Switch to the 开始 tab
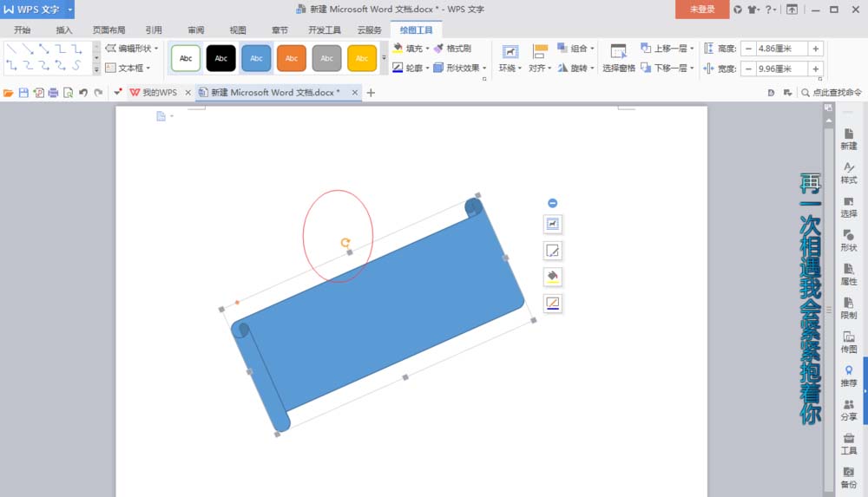Screen dimensions: 868x497 tap(23, 29)
